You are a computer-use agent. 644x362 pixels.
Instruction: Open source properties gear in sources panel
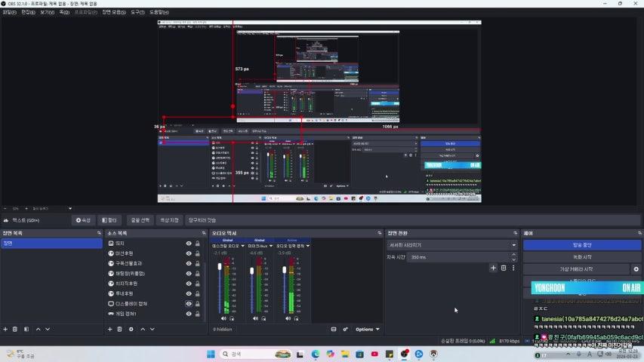[131, 329]
